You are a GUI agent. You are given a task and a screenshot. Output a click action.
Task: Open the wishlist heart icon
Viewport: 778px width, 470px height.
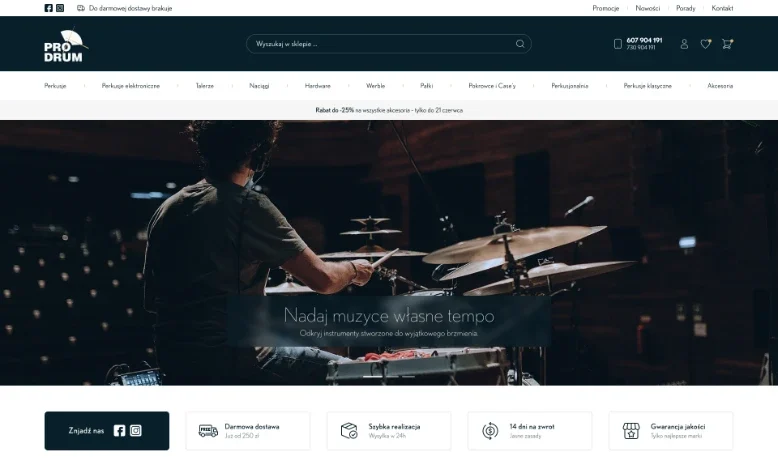click(x=706, y=44)
